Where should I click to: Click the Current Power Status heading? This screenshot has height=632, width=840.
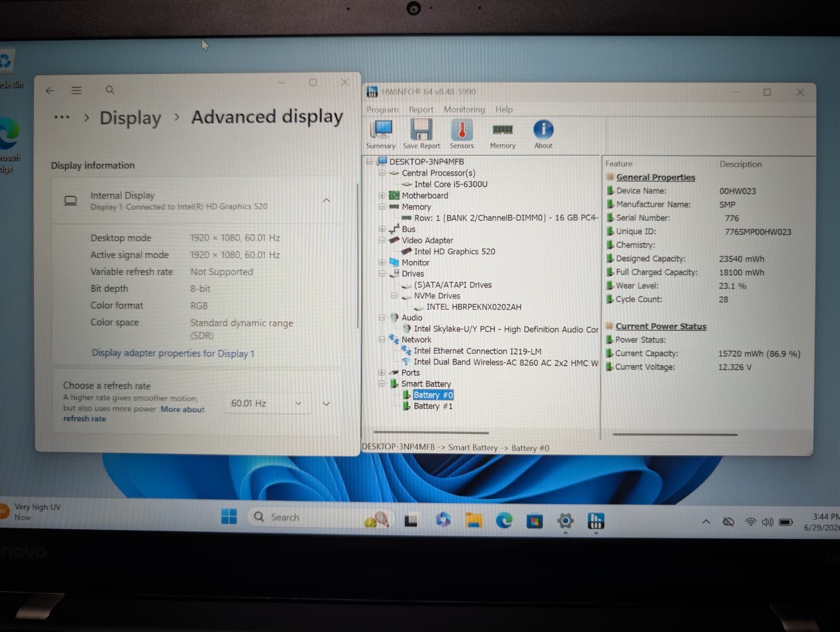[660, 326]
